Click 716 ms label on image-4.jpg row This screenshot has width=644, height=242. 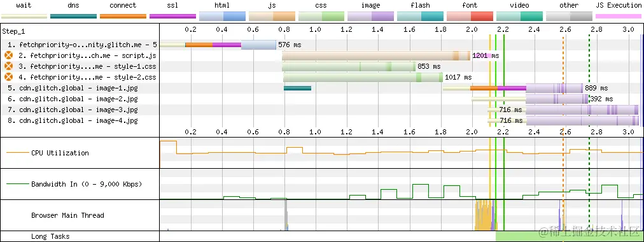511,120
